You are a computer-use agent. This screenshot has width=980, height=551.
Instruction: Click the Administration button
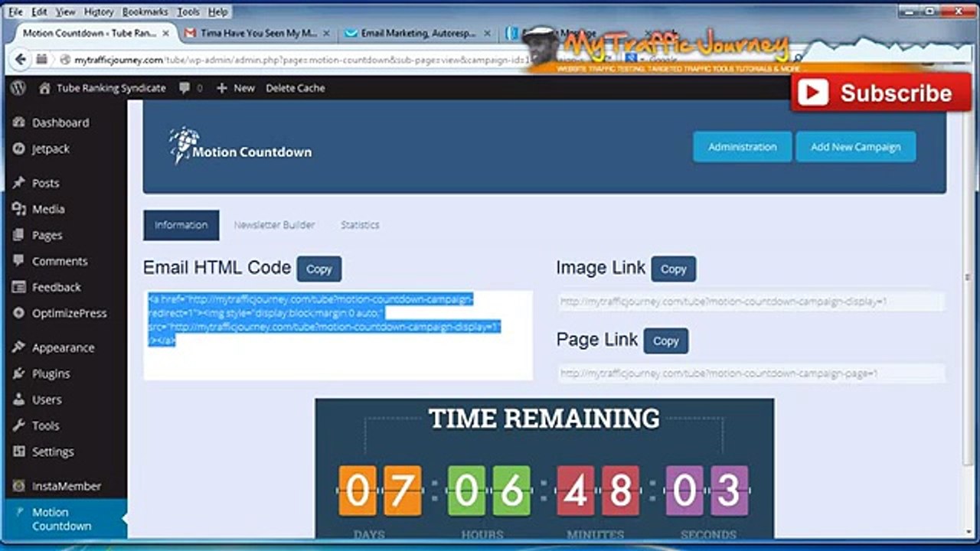click(743, 147)
